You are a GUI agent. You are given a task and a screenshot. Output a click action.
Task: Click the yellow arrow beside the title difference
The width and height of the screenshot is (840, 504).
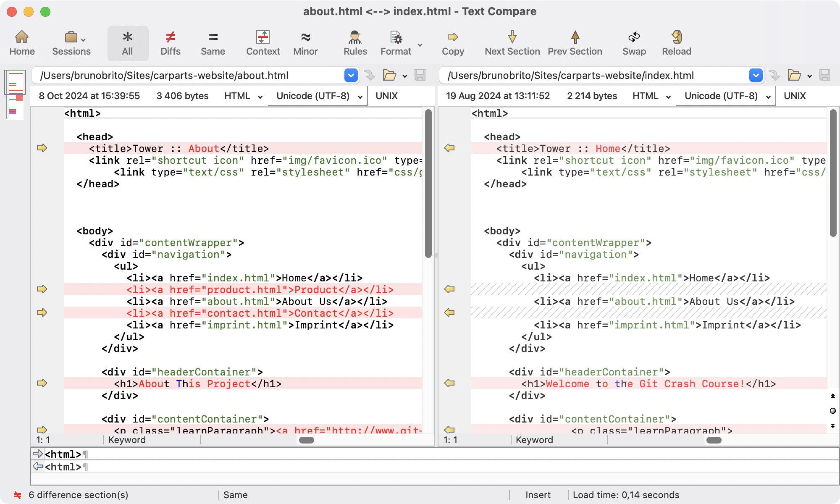(42, 148)
